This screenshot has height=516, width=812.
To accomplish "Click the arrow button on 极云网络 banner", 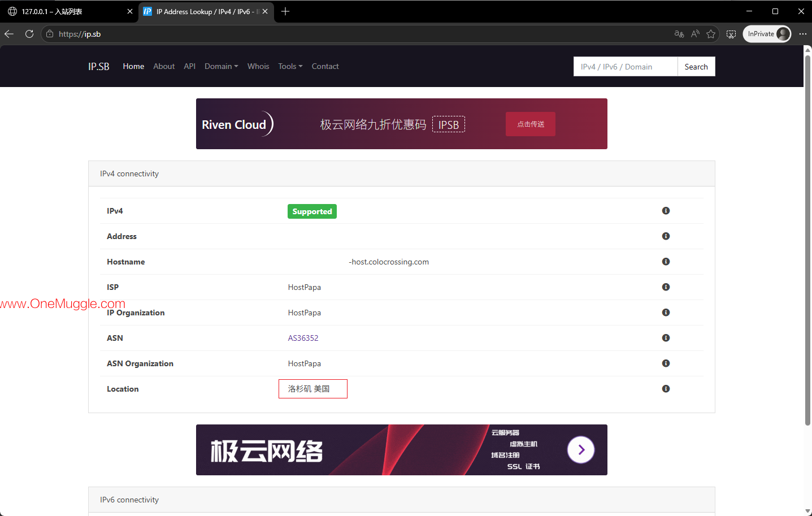I will 581,450.
